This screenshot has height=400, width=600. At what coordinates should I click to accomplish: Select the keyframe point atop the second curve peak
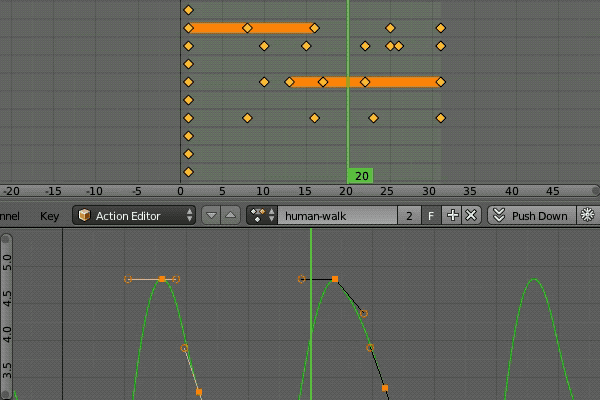click(335, 279)
